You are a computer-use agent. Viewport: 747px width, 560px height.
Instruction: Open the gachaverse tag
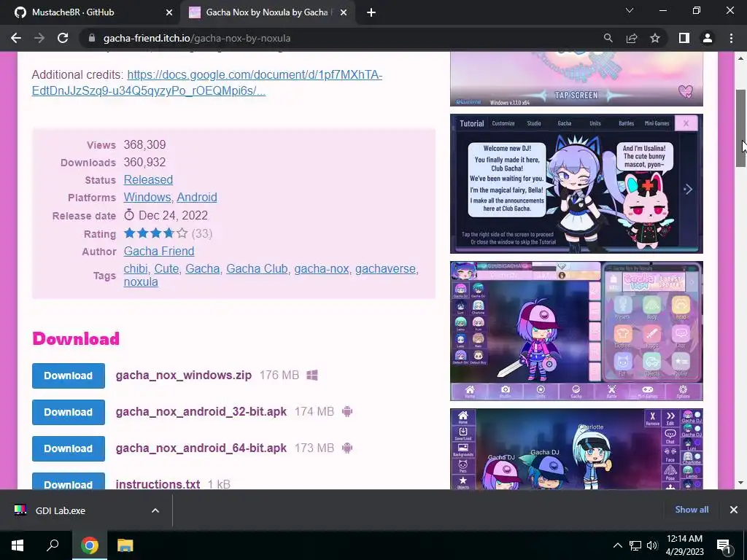[385, 268]
